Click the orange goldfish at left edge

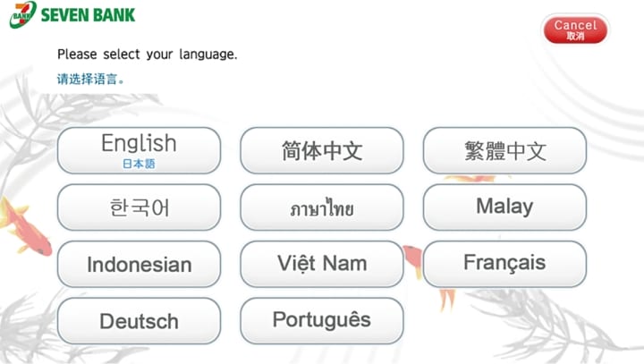point(25,227)
